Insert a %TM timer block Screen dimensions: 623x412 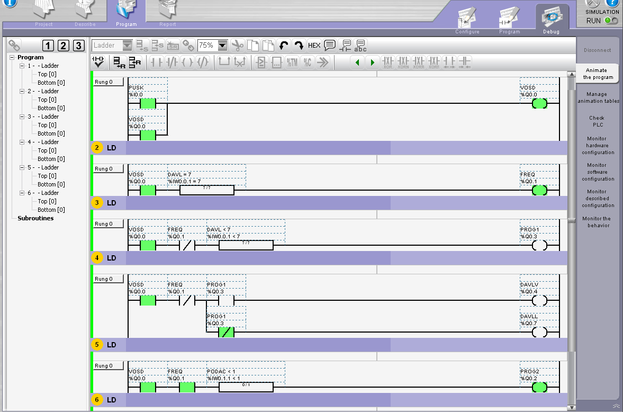coord(292,62)
